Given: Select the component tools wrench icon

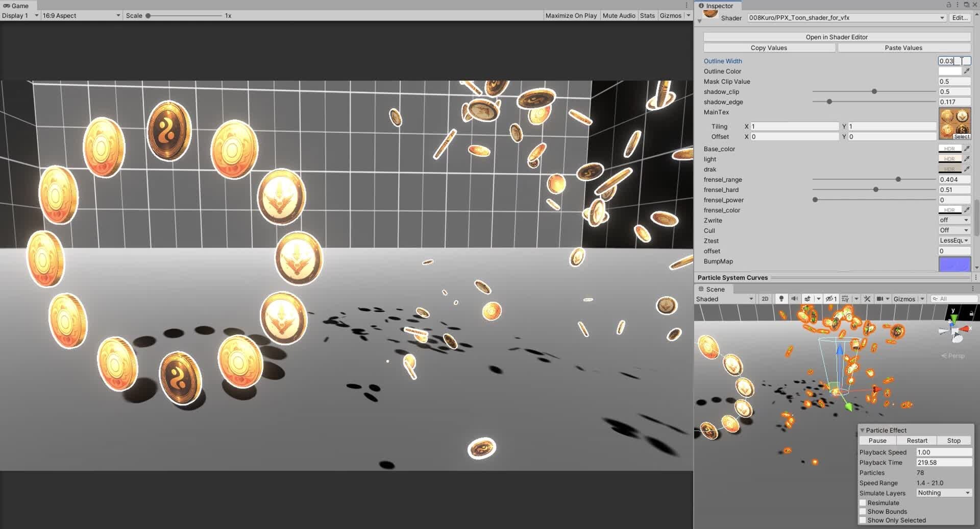Looking at the screenshot, I should 867,299.
